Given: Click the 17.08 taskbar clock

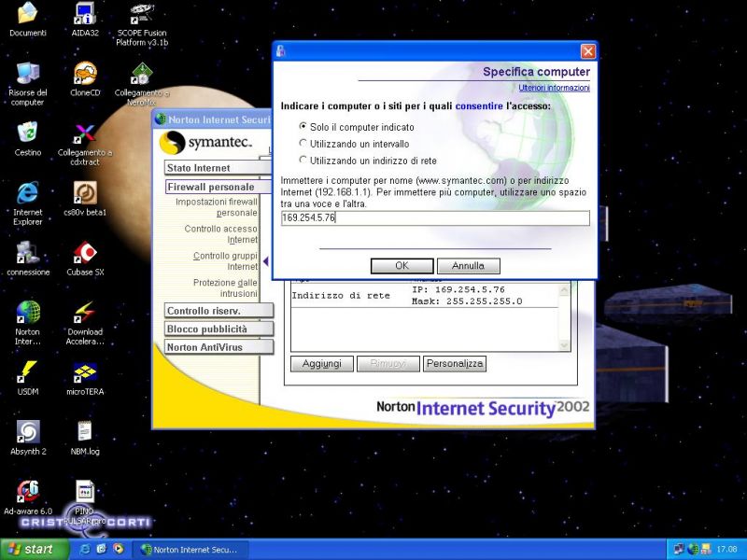Looking at the screenshot, I should point(727,549).
